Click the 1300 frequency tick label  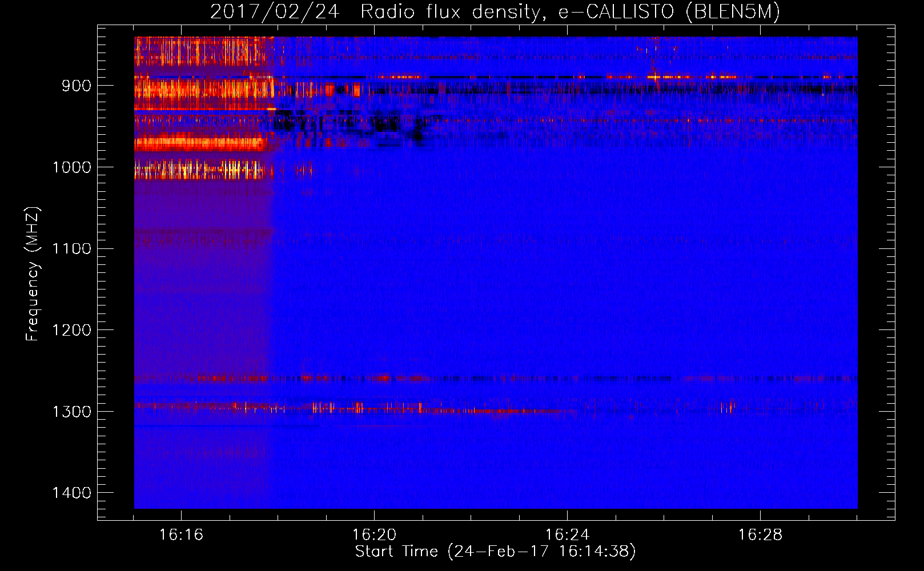(72, 412)
